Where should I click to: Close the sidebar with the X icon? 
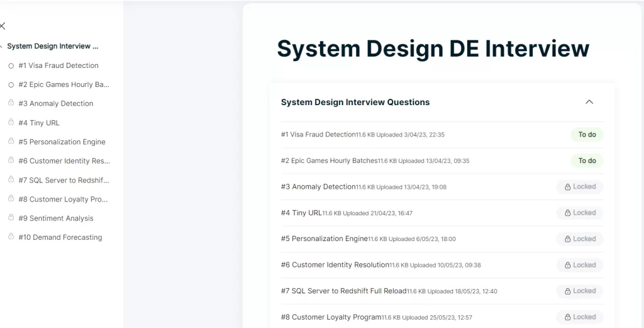click(3, 26)
